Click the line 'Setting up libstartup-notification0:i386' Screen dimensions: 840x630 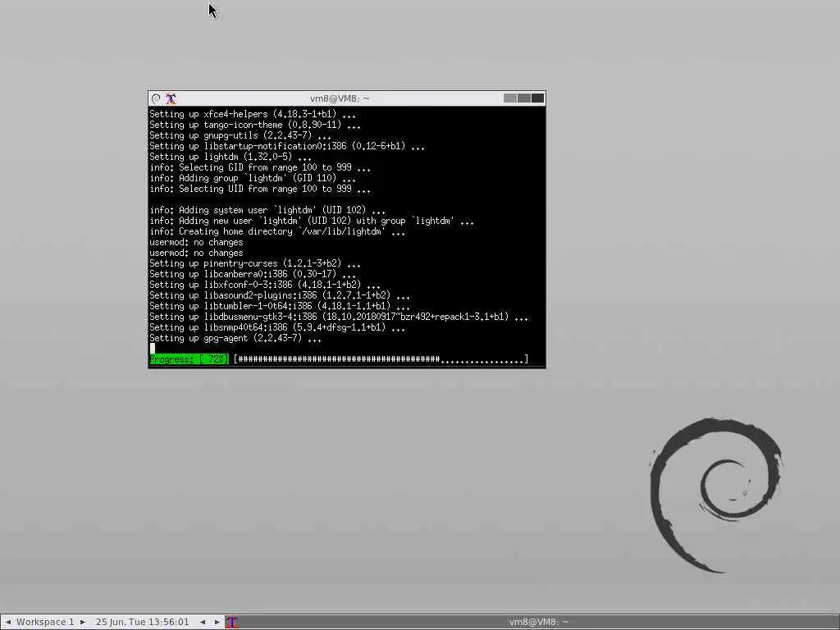(287, 146)
